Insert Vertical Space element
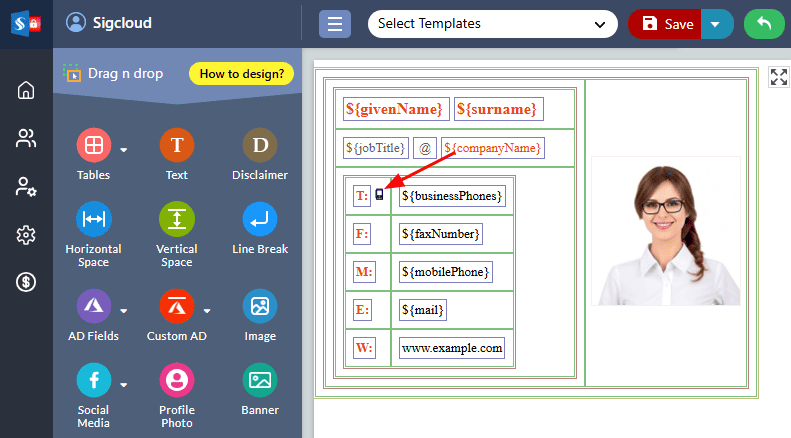The height and width of the screenshot is (438, 791). [176, 219]
